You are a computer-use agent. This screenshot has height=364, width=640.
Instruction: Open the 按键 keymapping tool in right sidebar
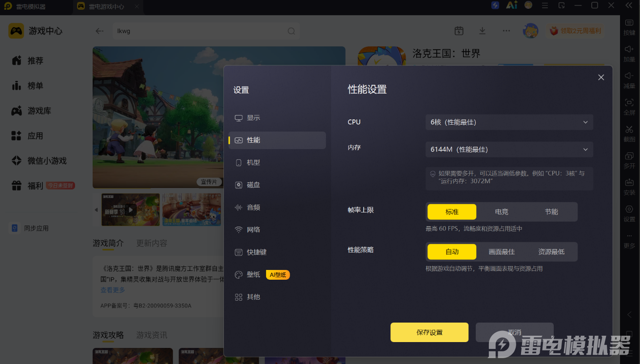(x=629, y=27)
